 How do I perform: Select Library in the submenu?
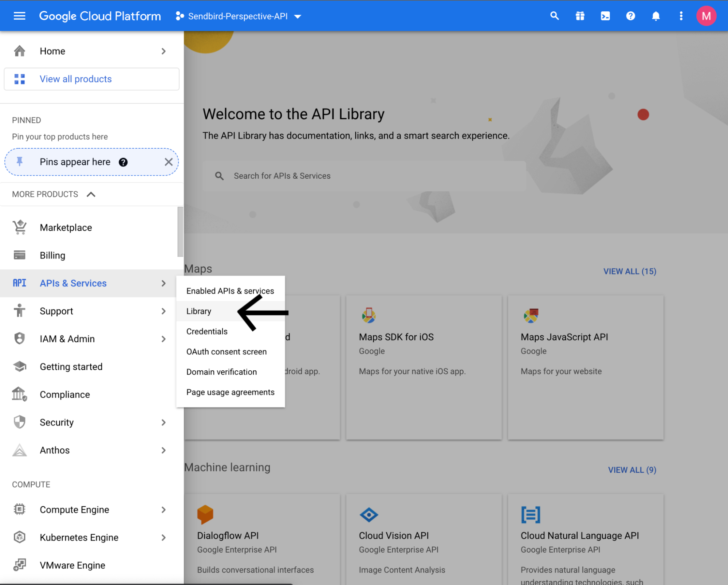click(x=230, y=311)
